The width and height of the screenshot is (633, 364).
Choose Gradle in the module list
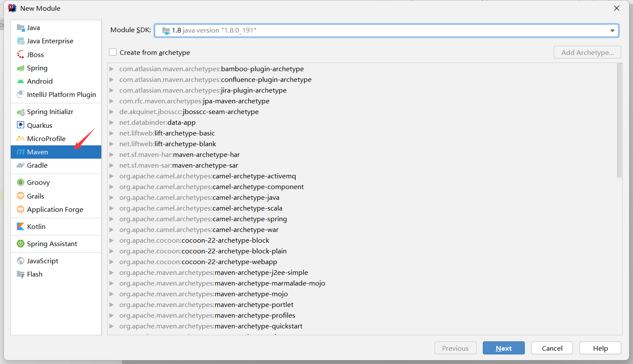(56, 165)
